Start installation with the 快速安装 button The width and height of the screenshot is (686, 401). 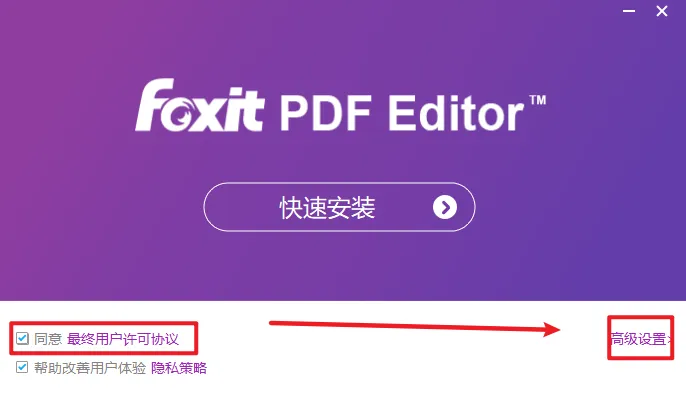339,207
